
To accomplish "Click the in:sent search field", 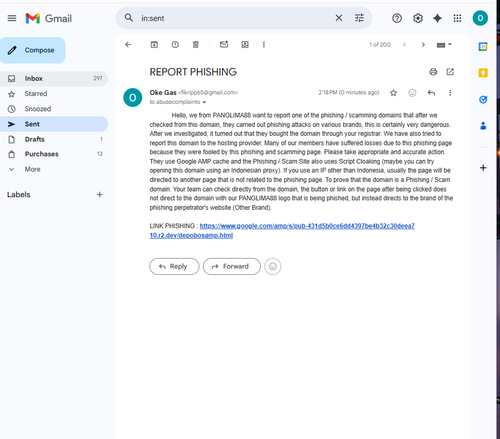I will [x=233, y=18].
